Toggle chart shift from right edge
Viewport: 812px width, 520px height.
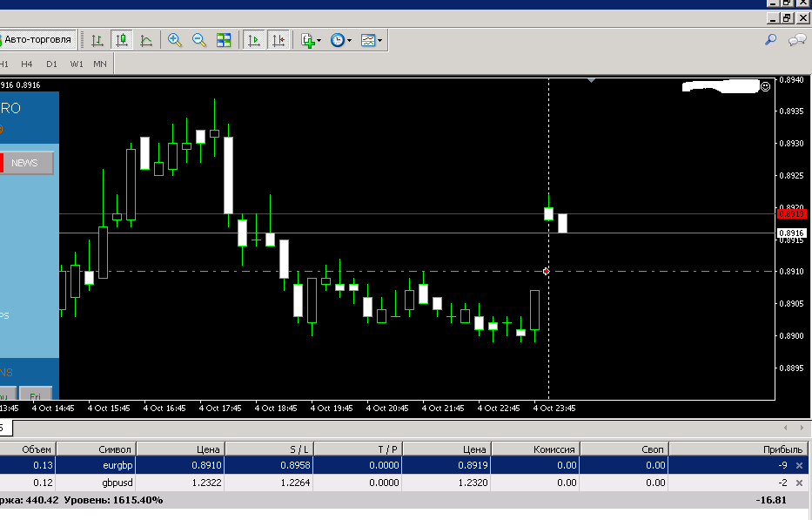coord(278,40)
